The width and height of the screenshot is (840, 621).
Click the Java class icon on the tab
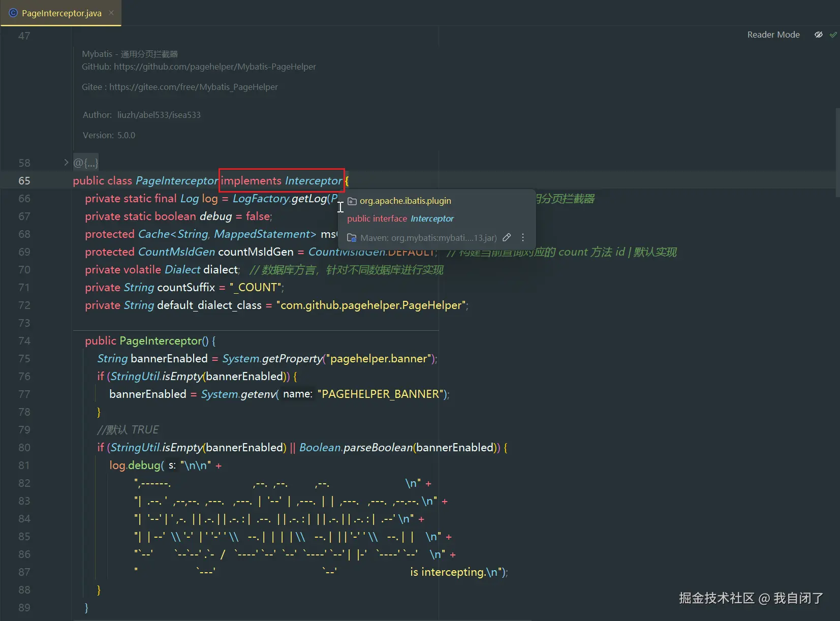13,13
